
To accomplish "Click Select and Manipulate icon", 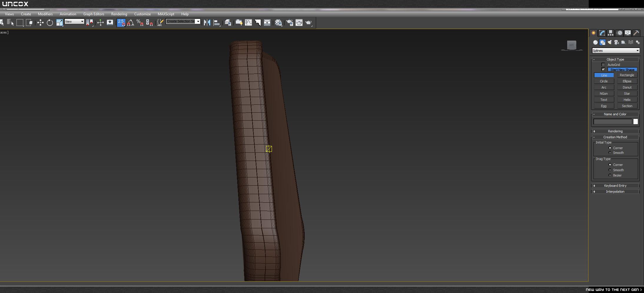I will 100,23.
